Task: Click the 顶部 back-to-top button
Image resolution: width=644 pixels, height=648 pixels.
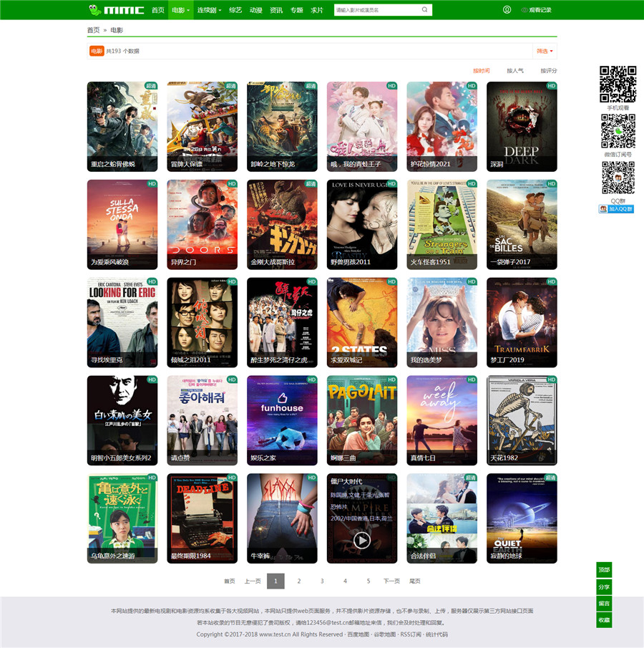Action: (604, 570)
